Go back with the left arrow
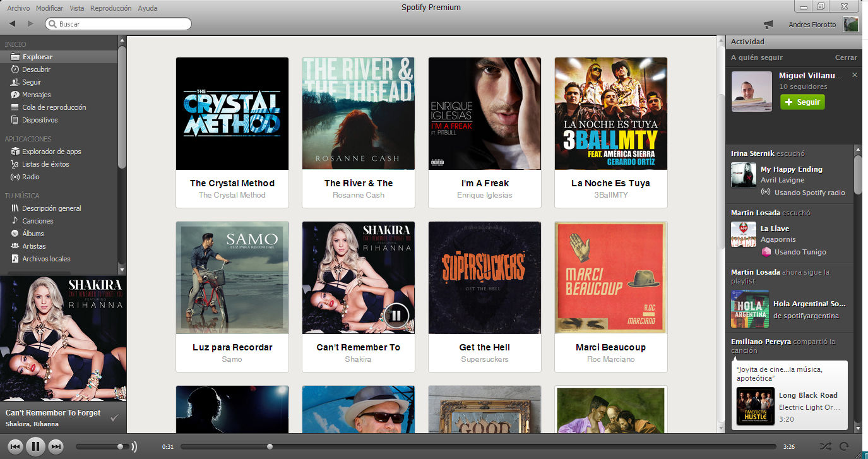Viewport: 868px width, 459px height. coord(13,24)
